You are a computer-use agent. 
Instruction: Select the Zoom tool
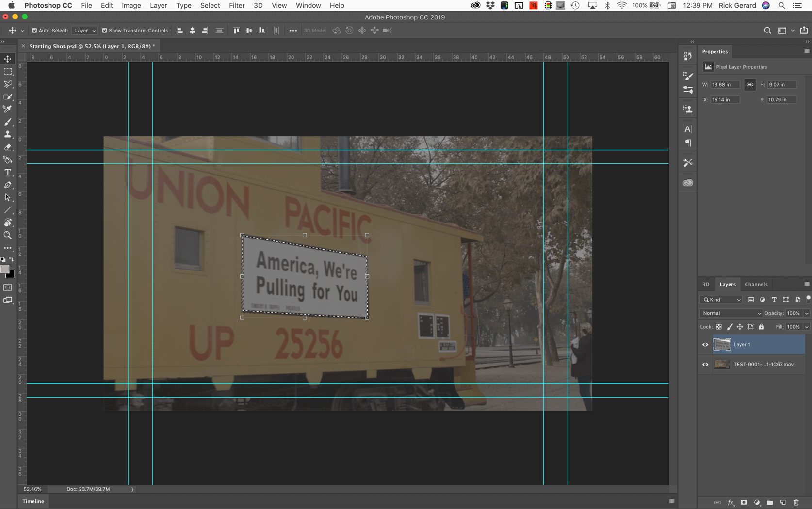pos(8,235)
